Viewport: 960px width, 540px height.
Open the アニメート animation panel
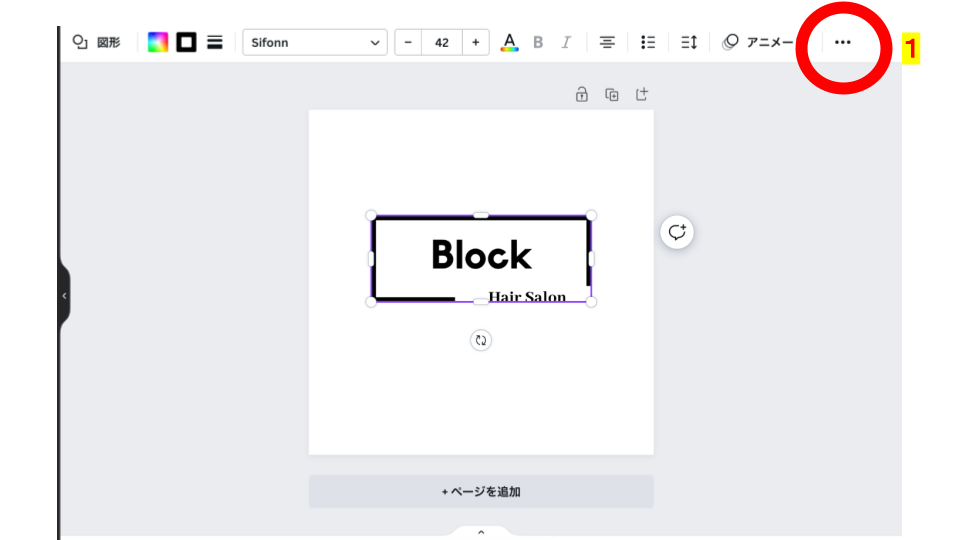tap(758, 42)
